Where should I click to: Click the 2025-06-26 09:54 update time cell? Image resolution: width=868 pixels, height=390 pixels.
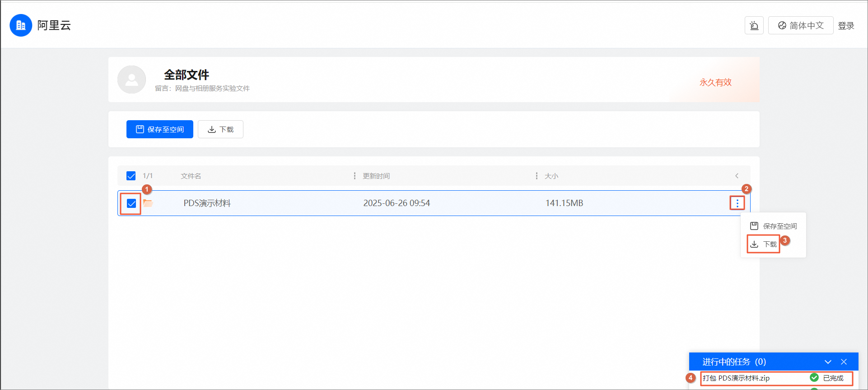397,203
